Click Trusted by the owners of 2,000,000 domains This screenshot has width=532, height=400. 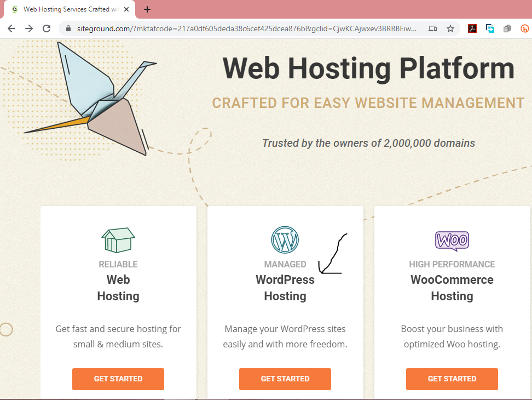pos(368,143)
